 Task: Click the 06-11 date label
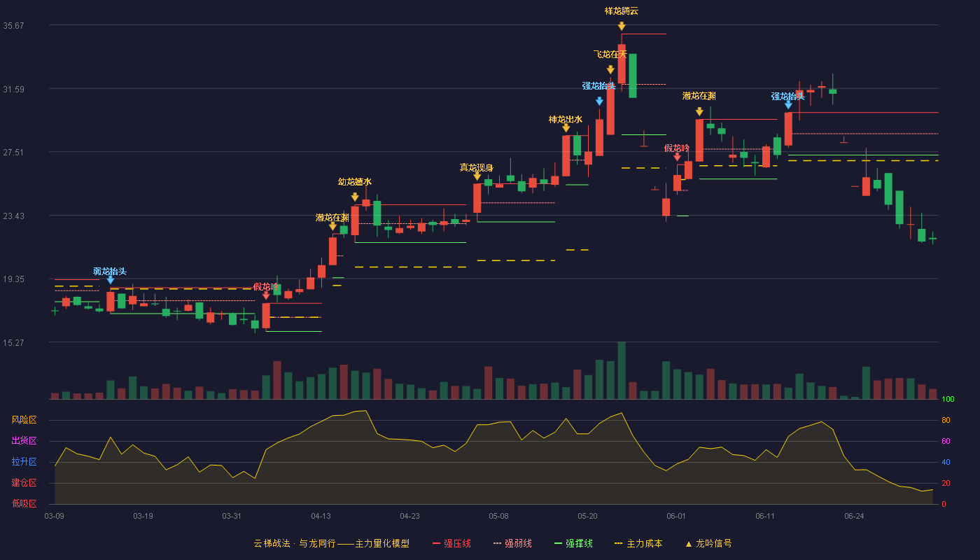765,516
